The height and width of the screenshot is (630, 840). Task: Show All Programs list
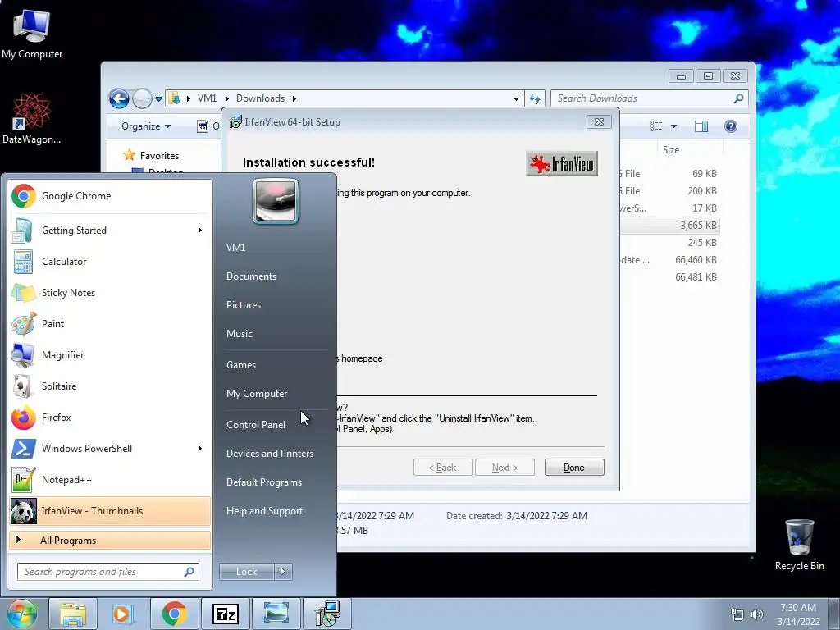(110, 540)
